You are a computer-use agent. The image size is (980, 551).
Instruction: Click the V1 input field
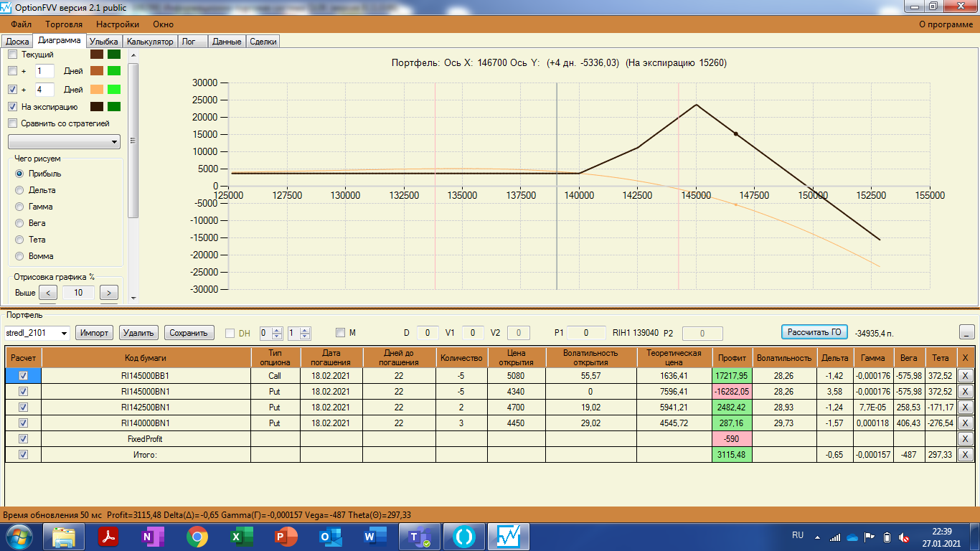pos(473,333)
